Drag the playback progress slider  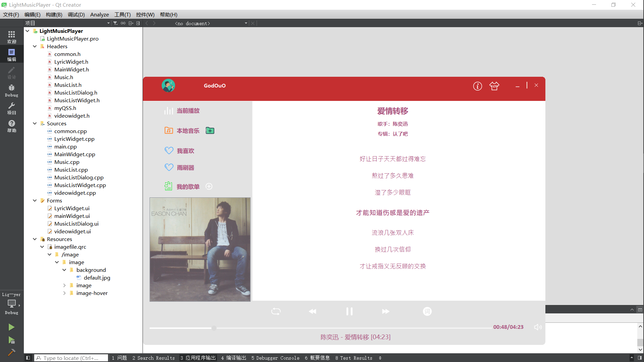click(x=214, y=327)
